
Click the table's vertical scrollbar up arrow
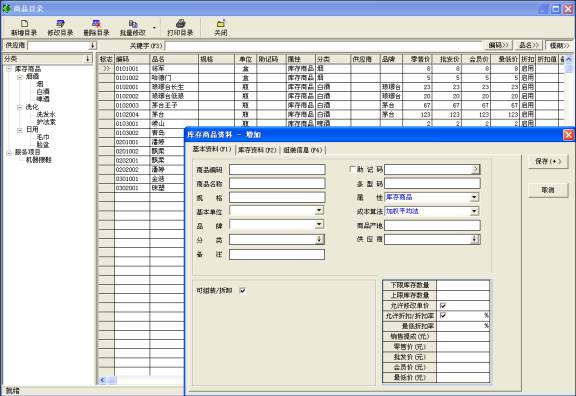pyautogui.click(x=569, y=59)
